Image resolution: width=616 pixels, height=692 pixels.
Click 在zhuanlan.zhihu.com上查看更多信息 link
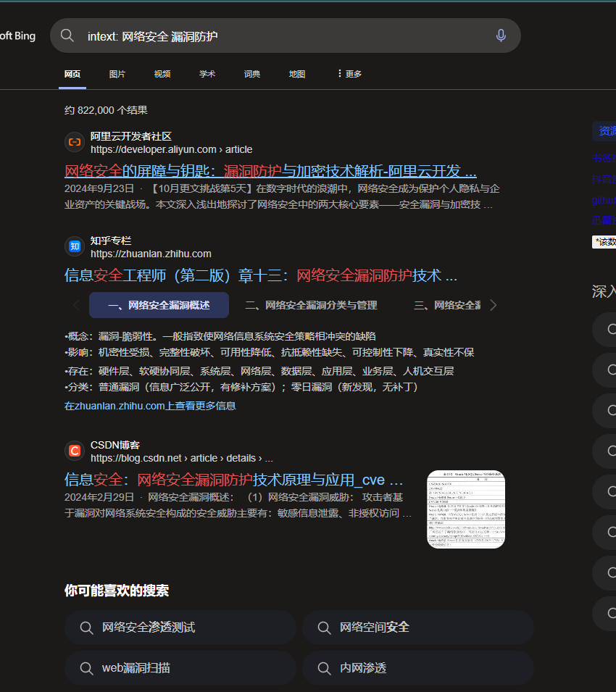click(x=150, y=406)
